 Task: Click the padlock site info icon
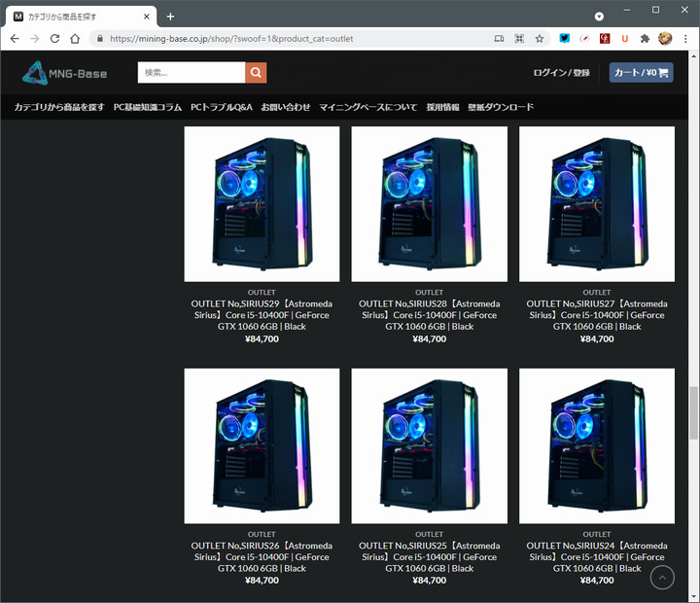click(x=100, y=39)
